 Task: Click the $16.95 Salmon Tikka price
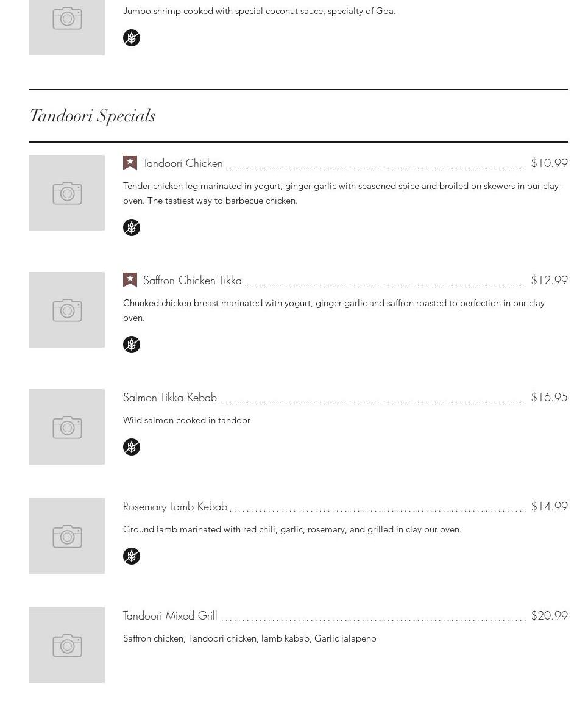click(549, 398)
